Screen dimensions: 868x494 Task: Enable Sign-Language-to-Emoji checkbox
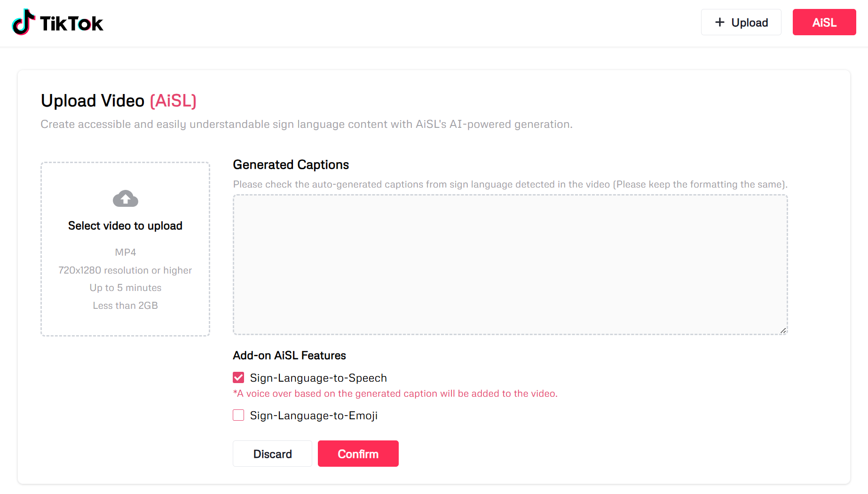tap(238, 415)
